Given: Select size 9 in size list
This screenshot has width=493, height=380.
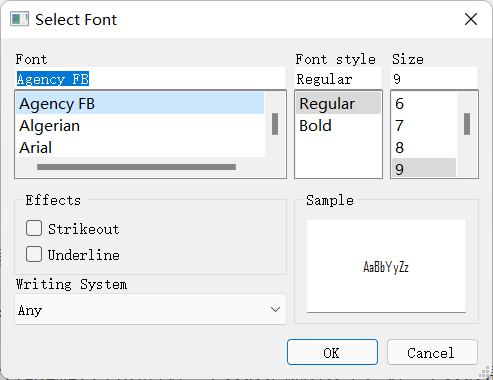Looking at the screenshot, I should tap(424, 168).
